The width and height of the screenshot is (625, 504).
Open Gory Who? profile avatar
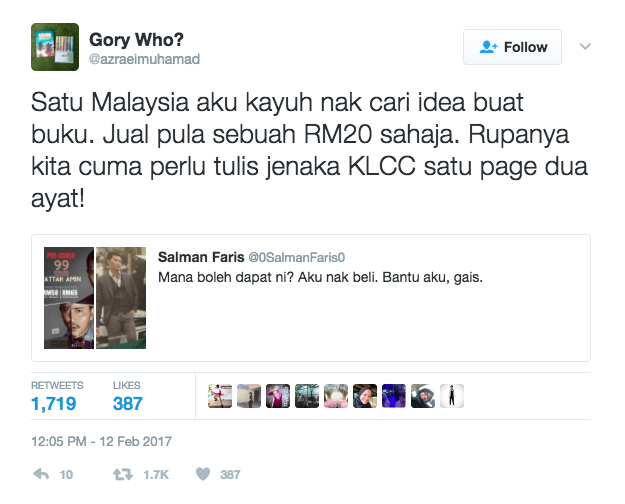click(x=55, y=47)
